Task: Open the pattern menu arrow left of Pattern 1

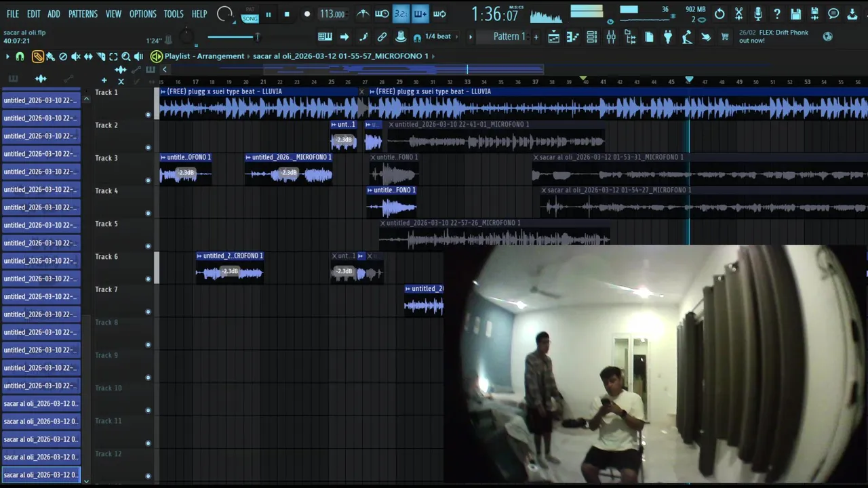Action: (471, 37)
